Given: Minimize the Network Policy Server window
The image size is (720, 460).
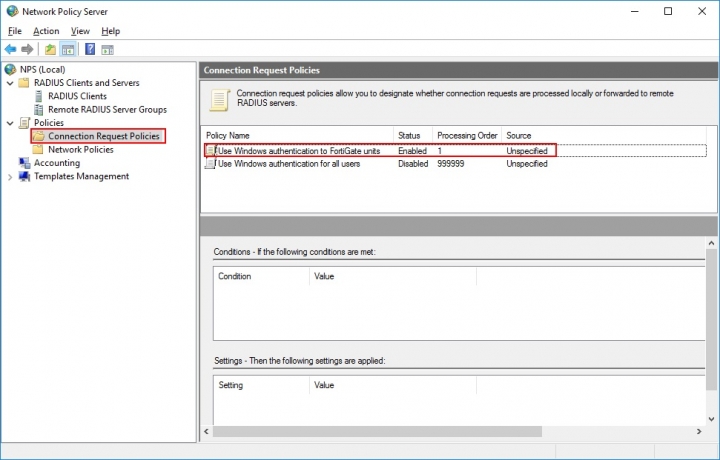Looking at the screenshot, I should (x=635, y=11).
